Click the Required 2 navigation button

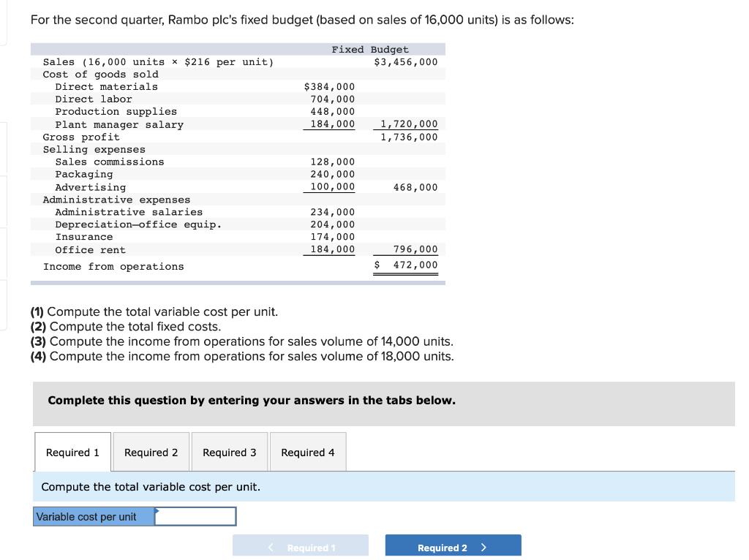[453, 545]
